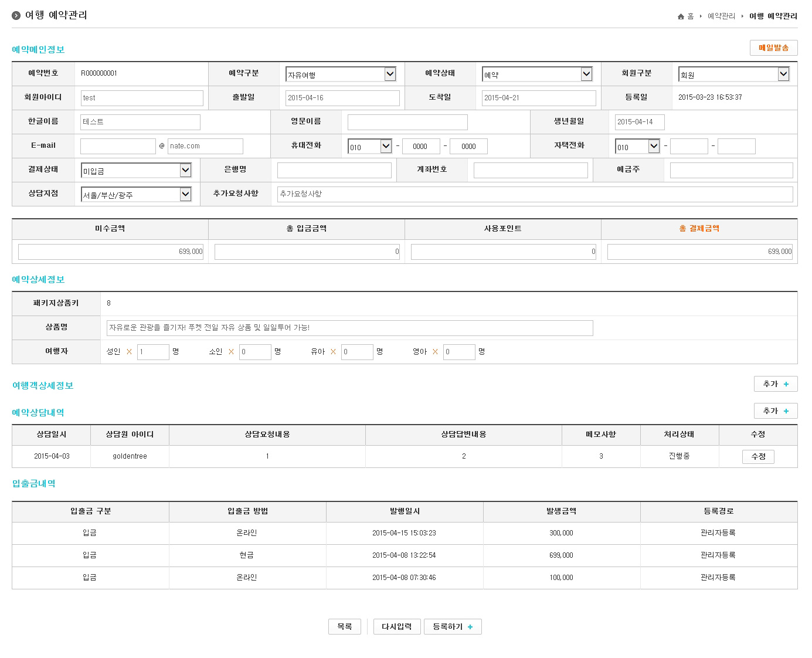Reset the form with 다시입력
812x658 pixels.
pos(397,627)
